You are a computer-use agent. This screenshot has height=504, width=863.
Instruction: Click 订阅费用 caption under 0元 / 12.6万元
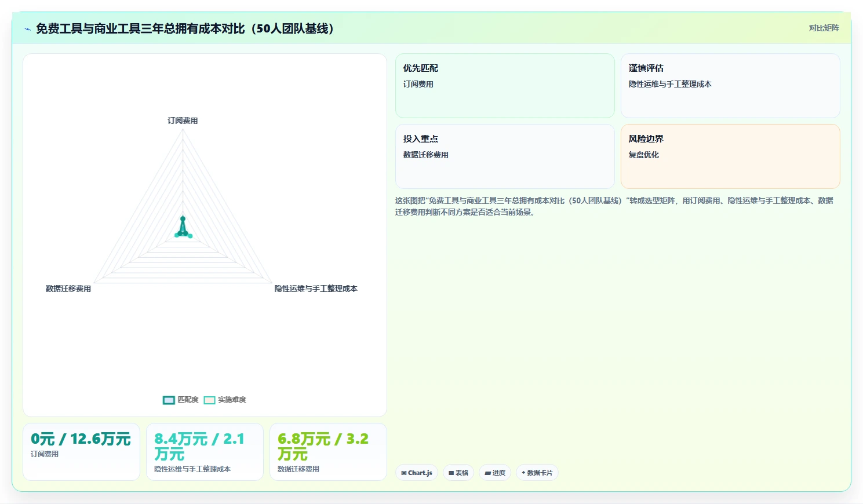[45, 454]
